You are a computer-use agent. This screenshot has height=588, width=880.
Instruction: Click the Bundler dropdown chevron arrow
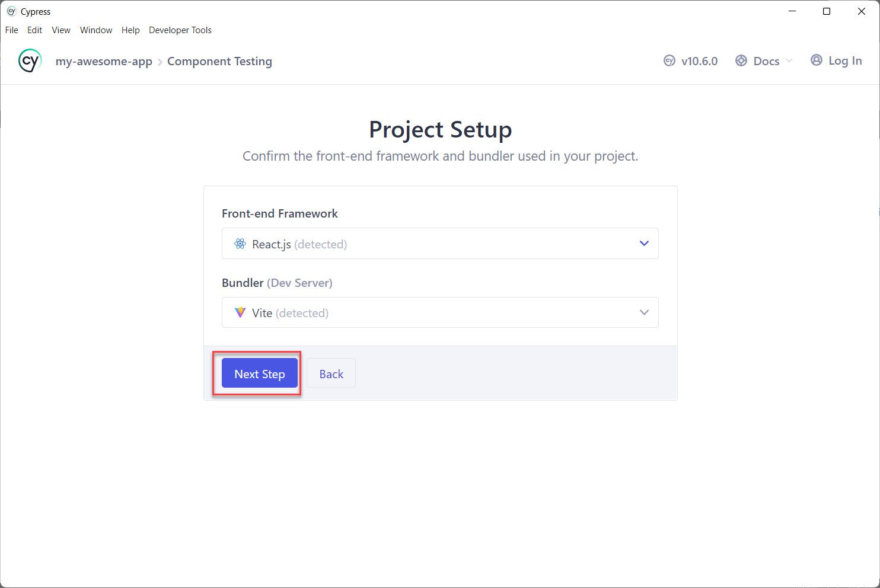click(644, 312)
